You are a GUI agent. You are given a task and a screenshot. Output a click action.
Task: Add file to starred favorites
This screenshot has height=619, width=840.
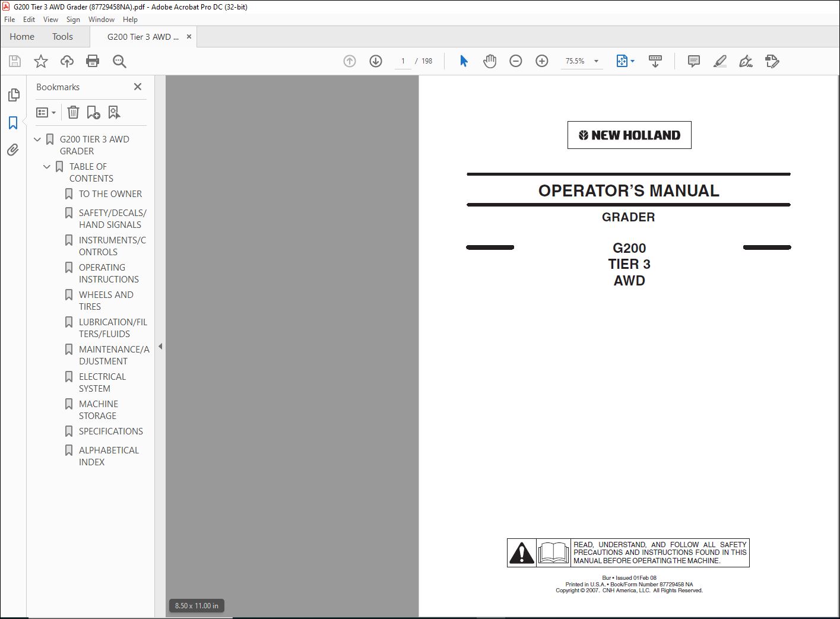(x=41, y=61)
